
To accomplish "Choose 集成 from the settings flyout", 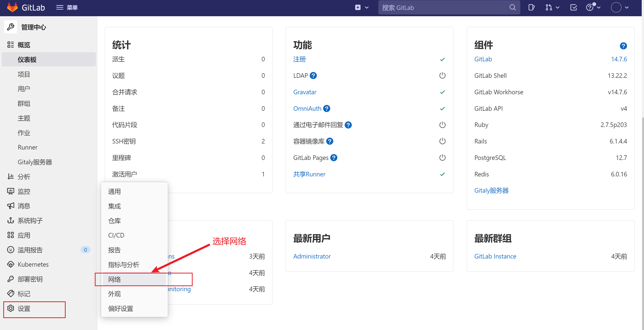I will (x=134, y=206).
